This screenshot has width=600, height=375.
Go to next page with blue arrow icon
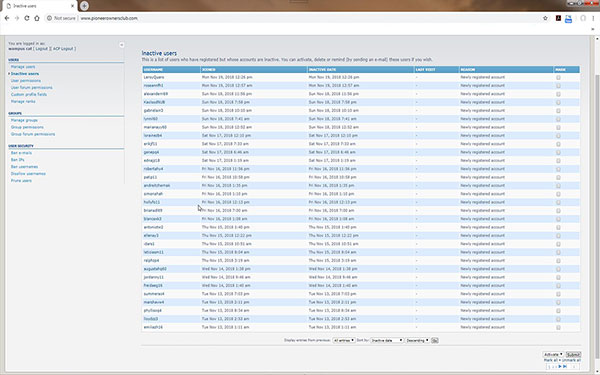[560, 366]
